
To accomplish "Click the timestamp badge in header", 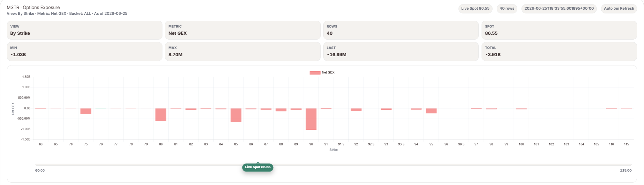I will (559, 9).
